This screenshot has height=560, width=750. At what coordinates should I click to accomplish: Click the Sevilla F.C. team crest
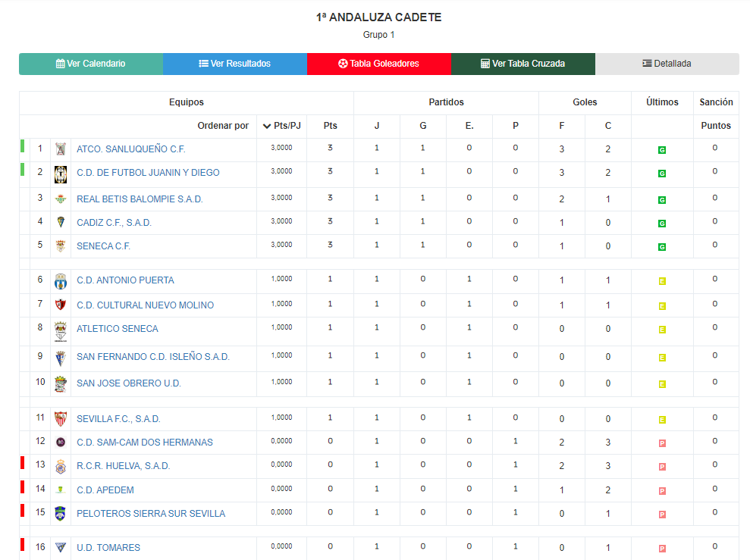click(x=61, y=419)
